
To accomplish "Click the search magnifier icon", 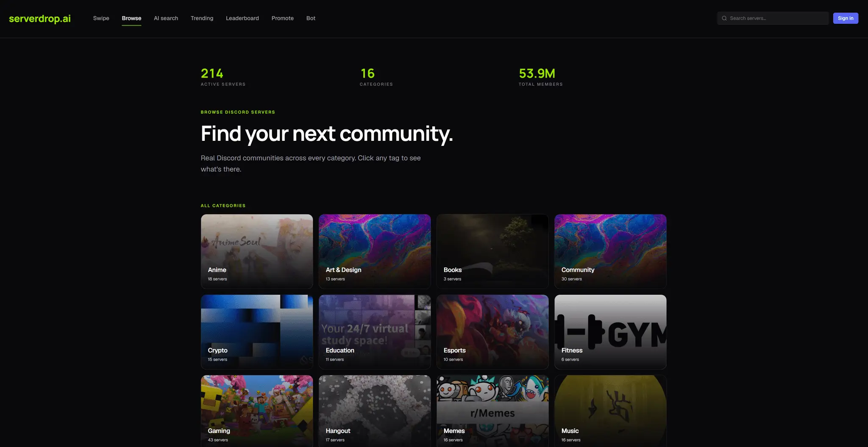I will [724, 18].
